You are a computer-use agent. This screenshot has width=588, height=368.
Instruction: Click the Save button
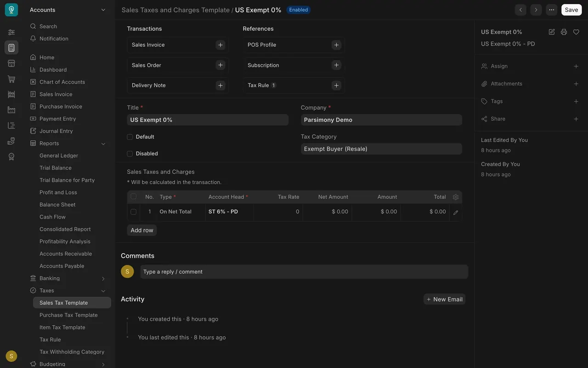pos(571,10)
